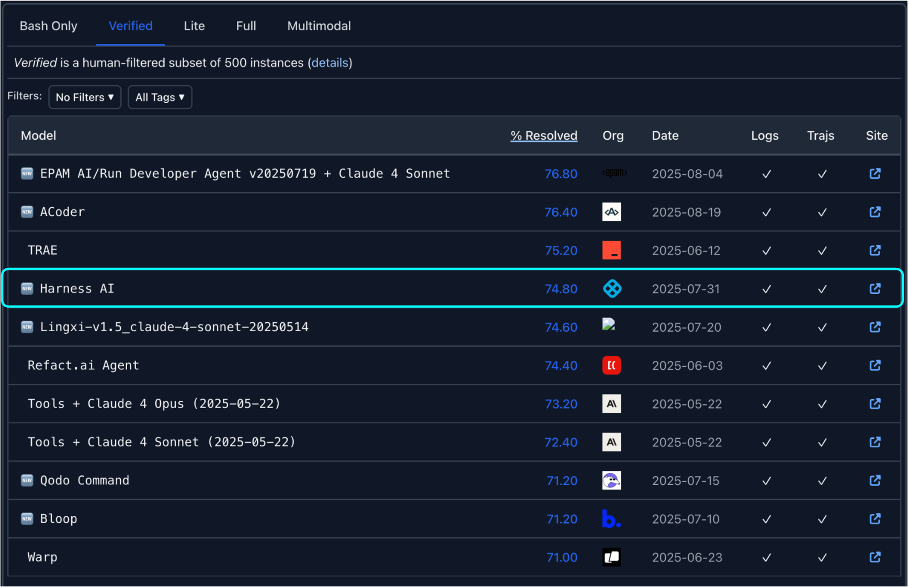Image resolution: width=909 pixels, height=588 pixels.
Task: Click the red TRAE org logo
Action: tap(611, 250)
